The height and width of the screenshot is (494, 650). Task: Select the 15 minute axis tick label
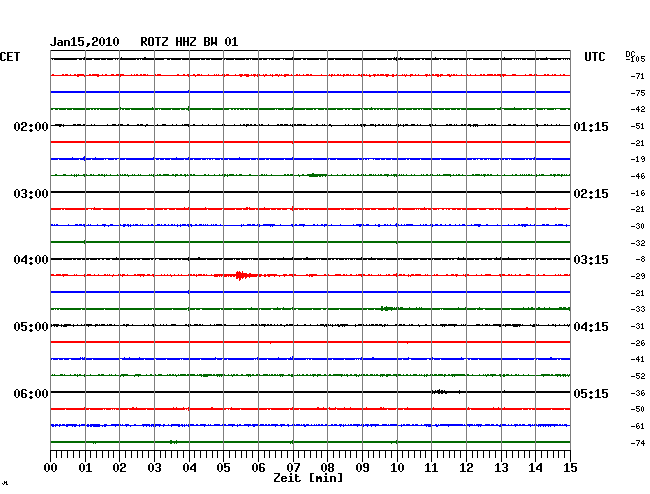pos(570,468)
